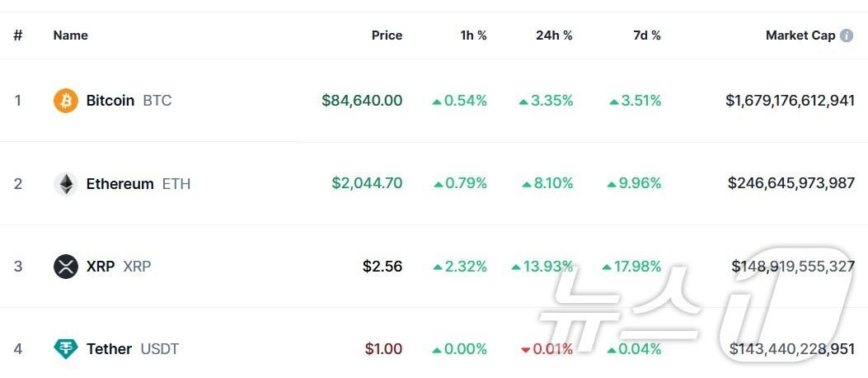The height and width of the screenshot is (378, 868).
Task: Click the XRP logo icon
Action: pyautogui.click(x=65, y=267)
